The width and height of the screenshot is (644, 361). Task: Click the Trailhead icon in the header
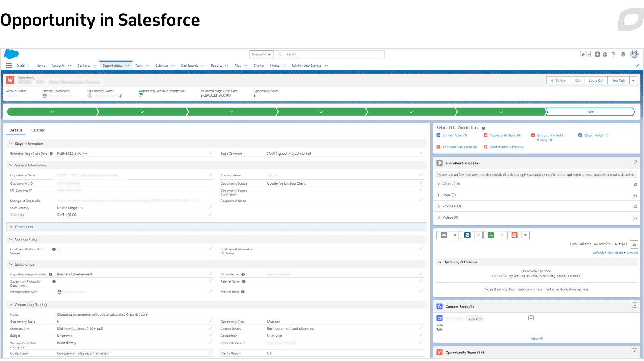(605, 54)
